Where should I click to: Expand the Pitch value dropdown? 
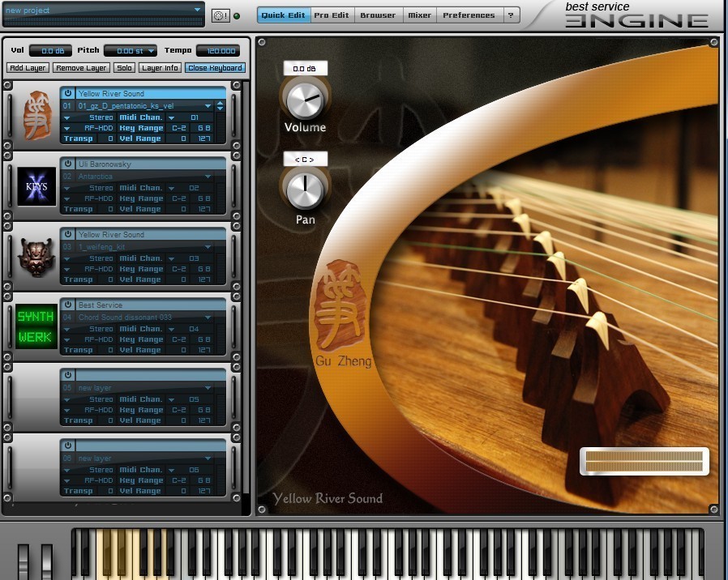151,51
